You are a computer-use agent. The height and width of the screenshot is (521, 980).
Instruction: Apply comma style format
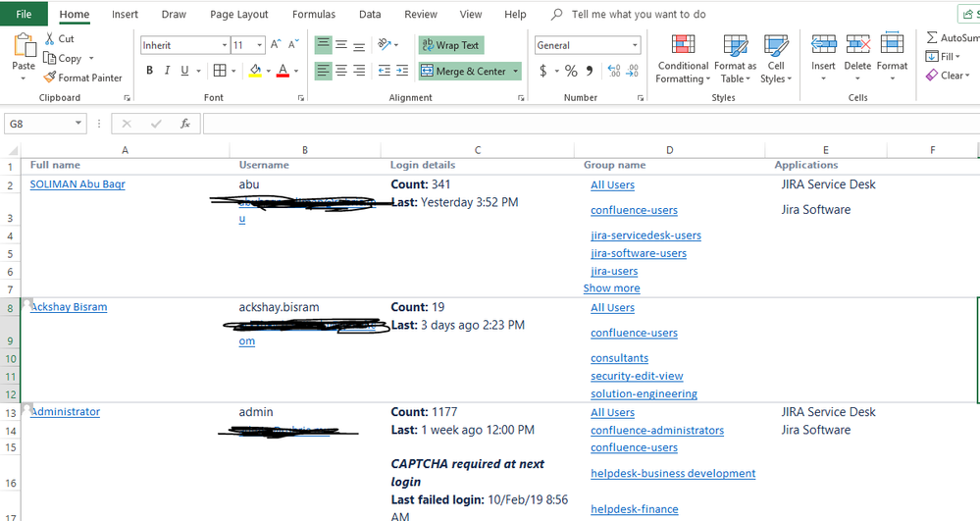[589, 71]
